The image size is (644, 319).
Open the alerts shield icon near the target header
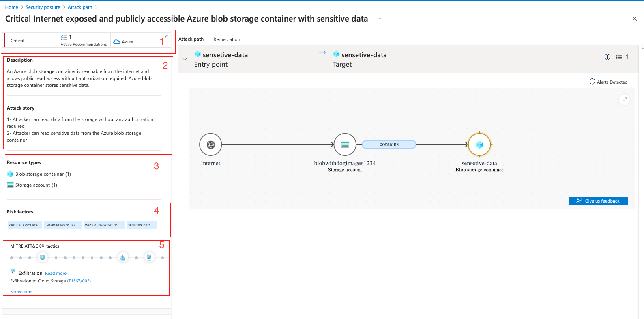(x=607, y=57)
